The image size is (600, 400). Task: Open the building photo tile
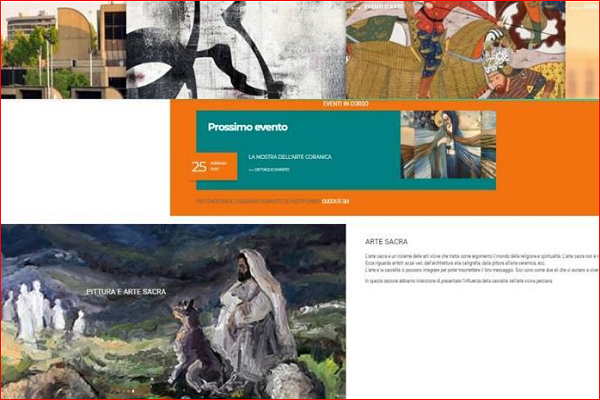click(64, 50)
